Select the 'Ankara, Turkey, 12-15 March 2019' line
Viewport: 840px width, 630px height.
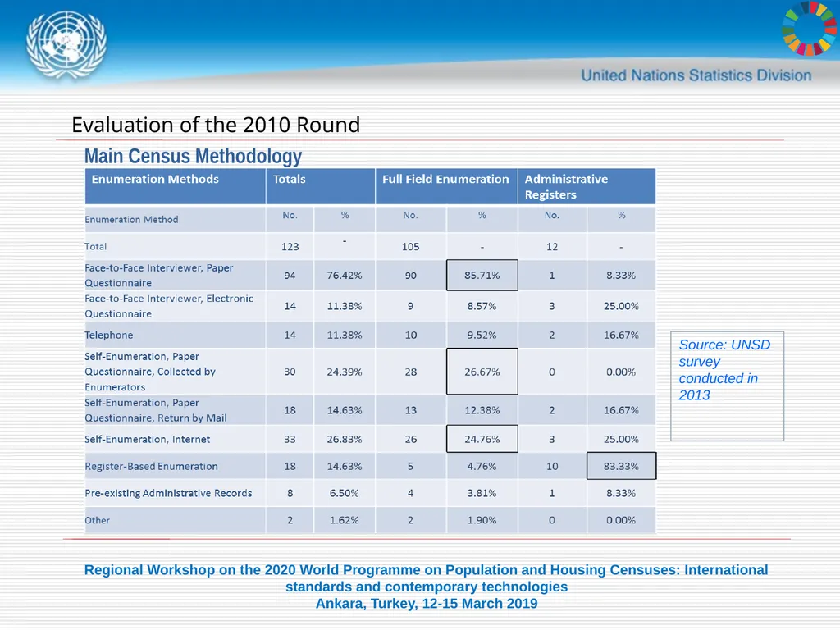(427, 604)
